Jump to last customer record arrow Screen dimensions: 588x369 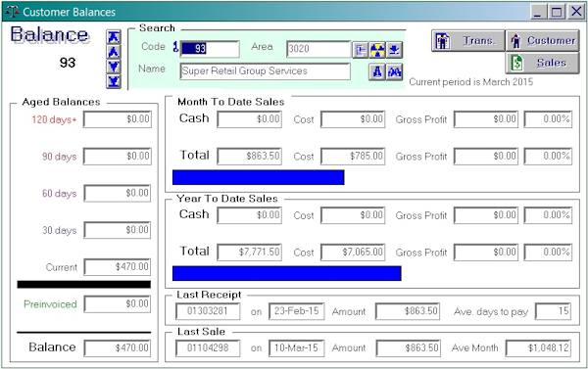[x=114, y=81]
